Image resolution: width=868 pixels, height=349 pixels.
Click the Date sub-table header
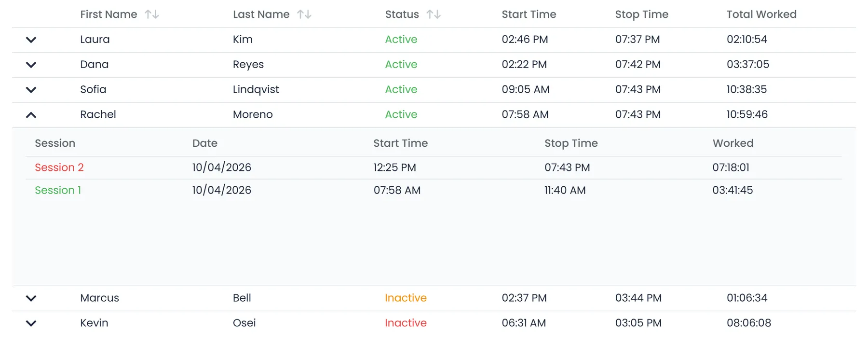(x=205, y=143)
